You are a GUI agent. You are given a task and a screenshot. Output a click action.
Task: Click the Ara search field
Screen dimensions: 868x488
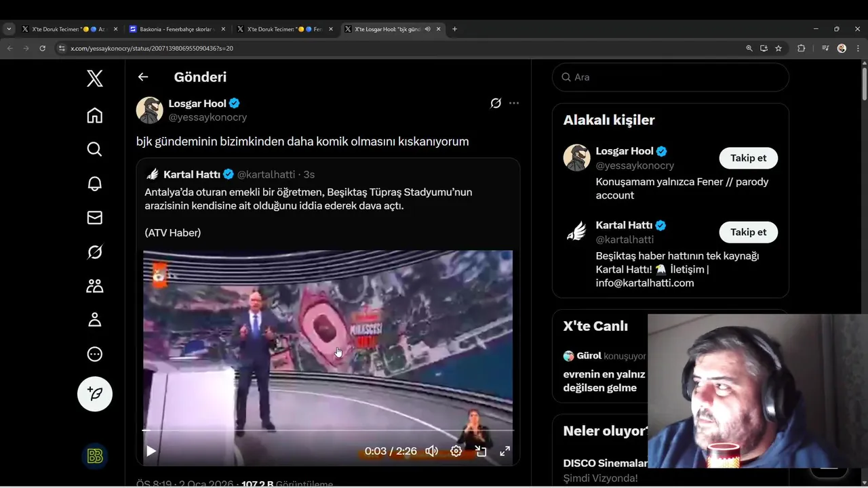click(671, 77)
